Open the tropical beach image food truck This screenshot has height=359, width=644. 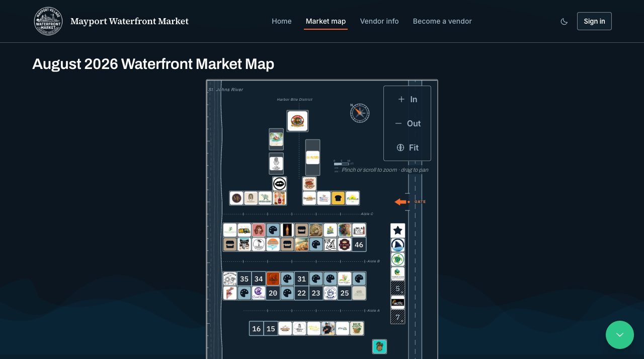[276, 139]
